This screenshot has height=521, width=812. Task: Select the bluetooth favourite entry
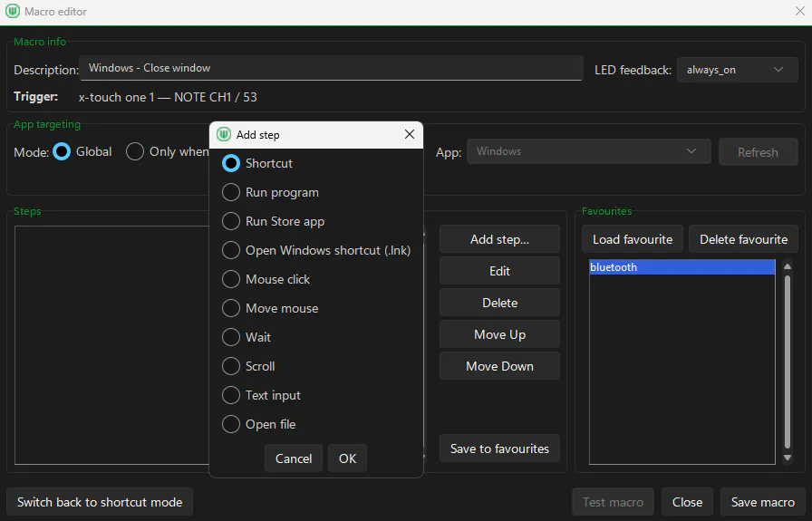click(x=682, y=267)
